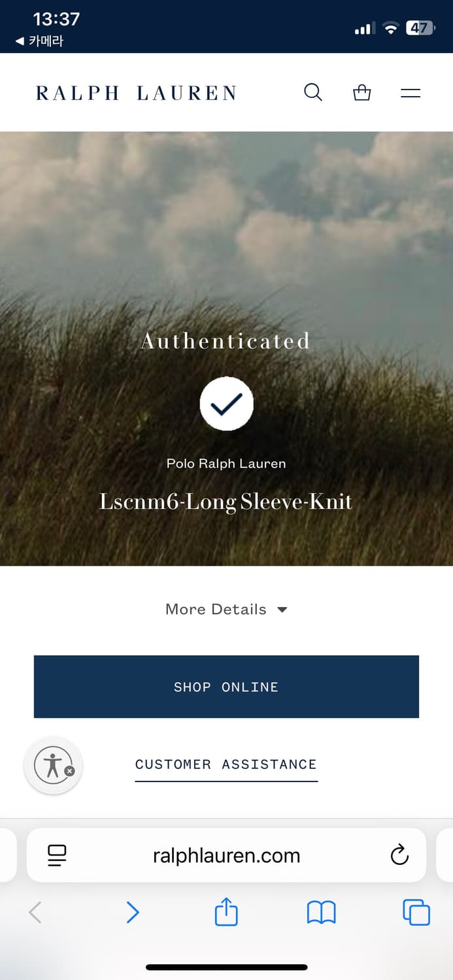Image resolution: width=453 pixels, height=980 pixels.
Task: Tap the authenticated checkmark badge
Action: pos(226,404)
